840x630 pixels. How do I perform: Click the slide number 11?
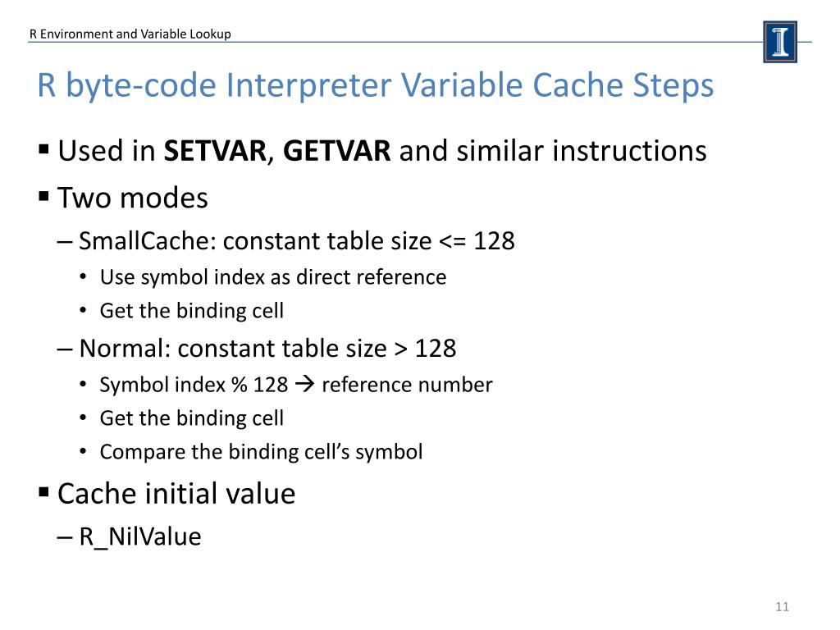coord(781,607)
